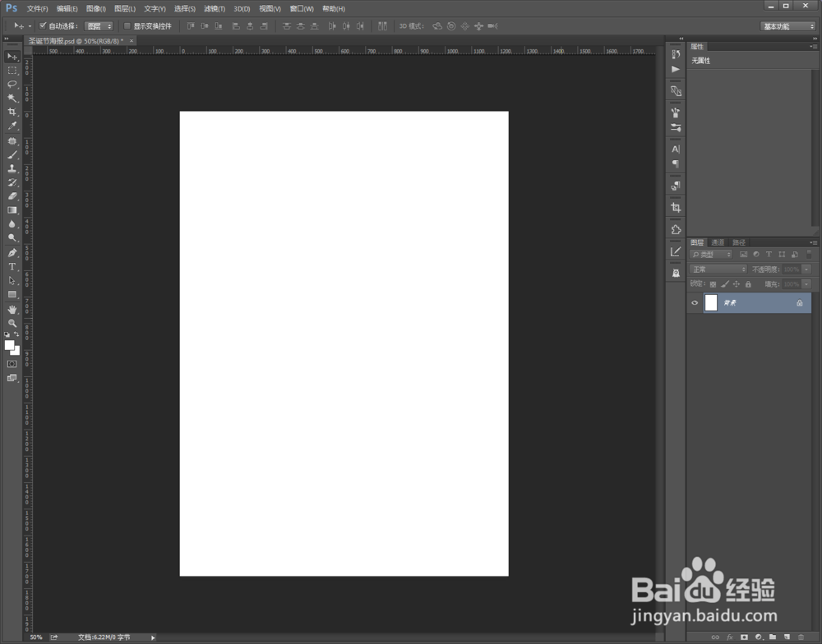The height and width of the screenshot is (644, 822).
Task: Select the Zoom tool in the toolbox
Action: click(x=12, y=324)
